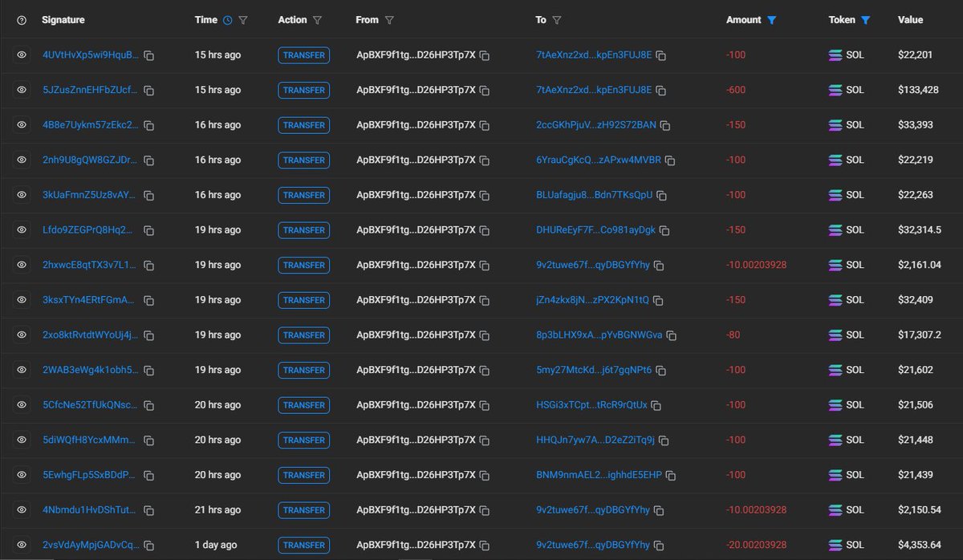Click TRANSFER badge in the $22,201 row
Image resolution: width=963 pixels, height=560 pixels.
click(304, 55)
